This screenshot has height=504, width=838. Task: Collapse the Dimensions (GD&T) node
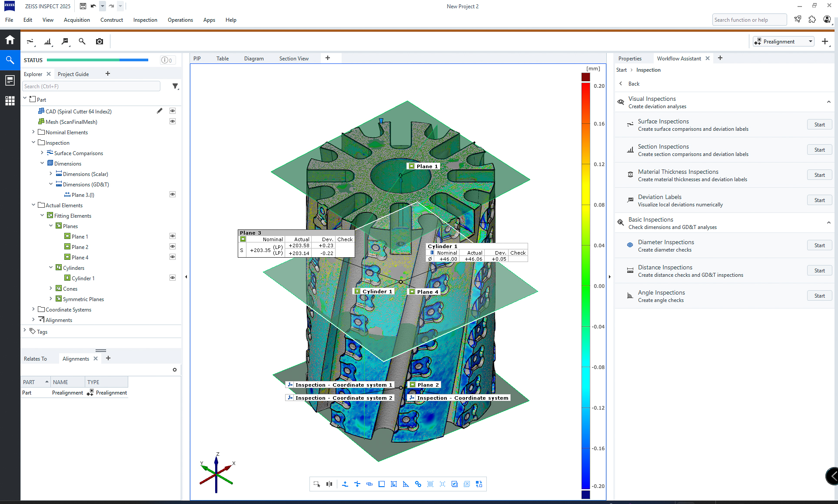pyautogui.click(x=51, y=184)
